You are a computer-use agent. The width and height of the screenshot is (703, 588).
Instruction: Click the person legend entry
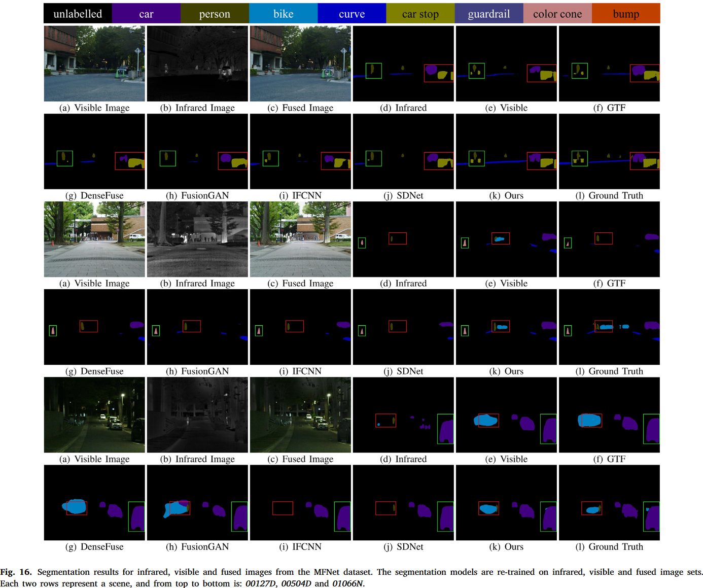click(214, 13)
